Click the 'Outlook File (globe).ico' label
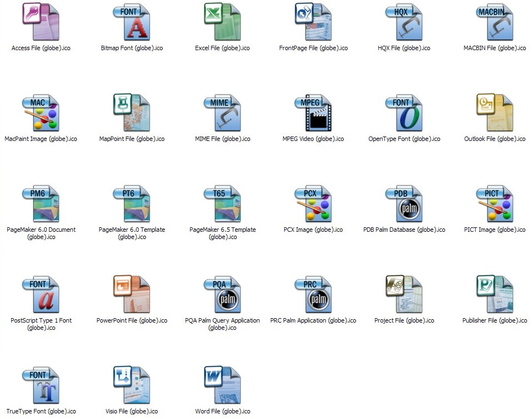This screenshot has height=419, width=532. click(495, 139)
